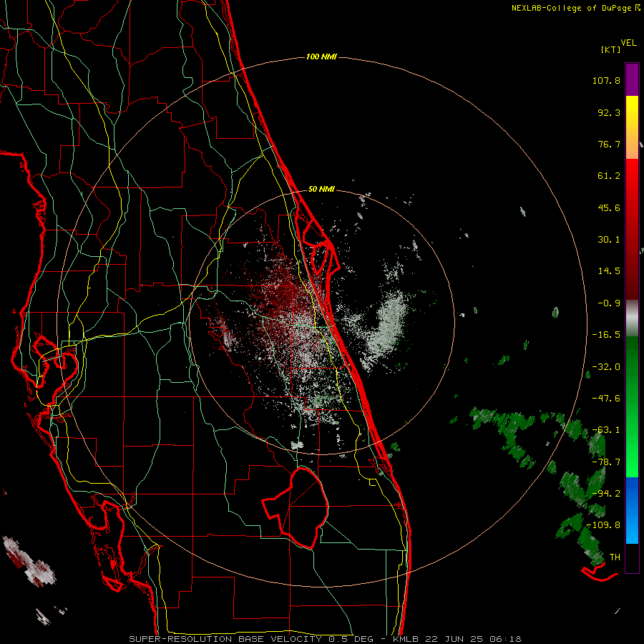Viewport: 644px width, 644px height.
Task: Click the -47.6 scale value
Action: [x=606, y=399]
